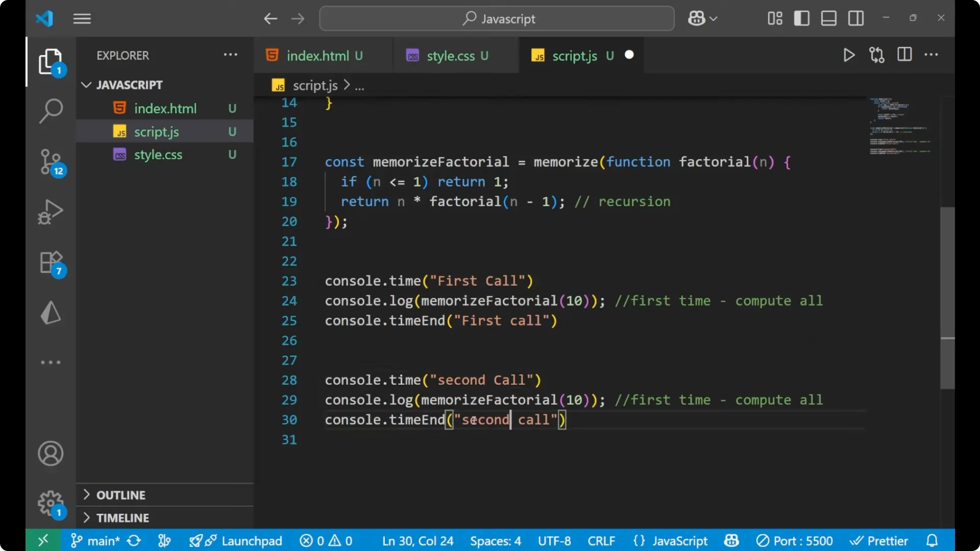Screen dimensions: 980x551
Task: Open Source Control view showing 12 changes
Action: pos(51,162)
